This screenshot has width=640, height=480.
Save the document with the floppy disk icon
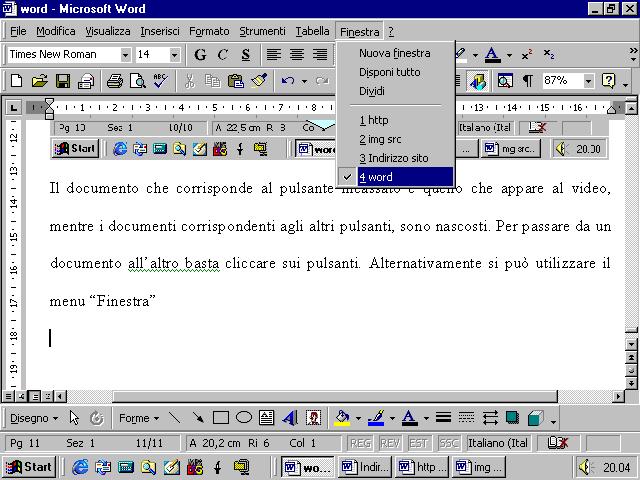pyautogui.click(x=62, y=81)
